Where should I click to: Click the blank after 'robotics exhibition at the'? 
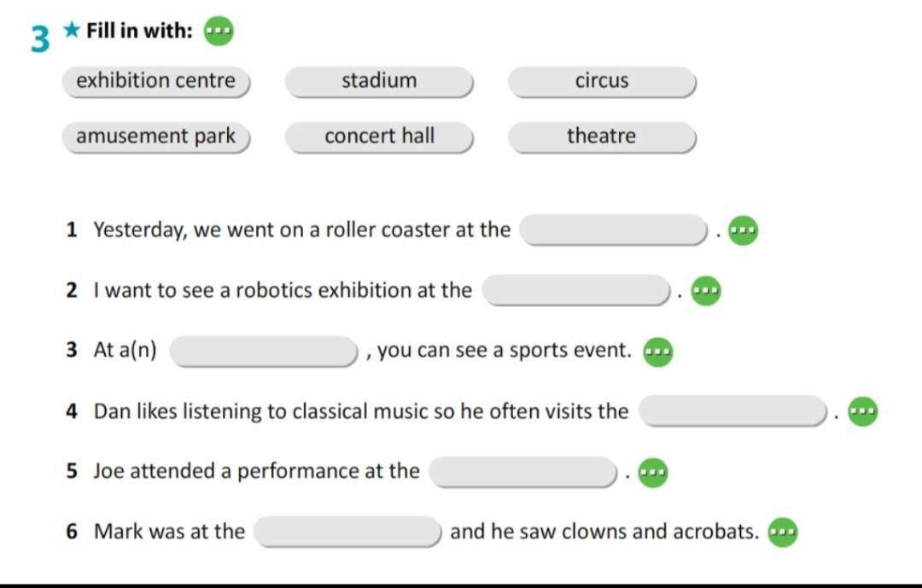click(x=576, y=290)
